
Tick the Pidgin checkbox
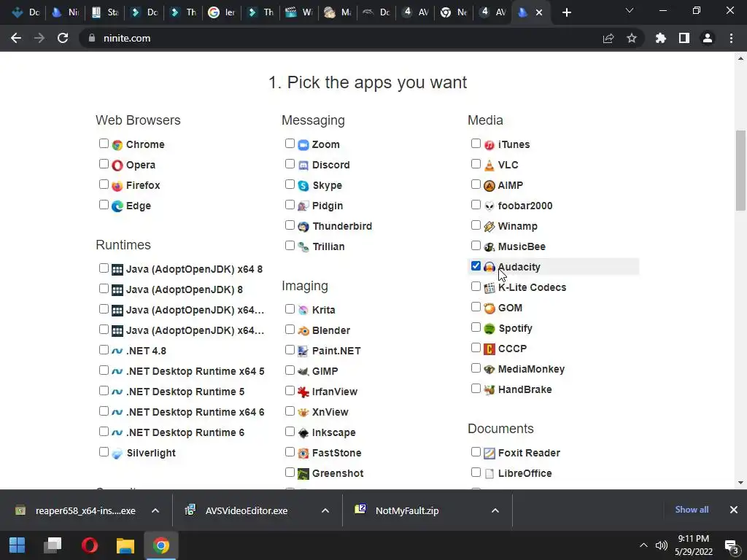[x=290, y=205]
